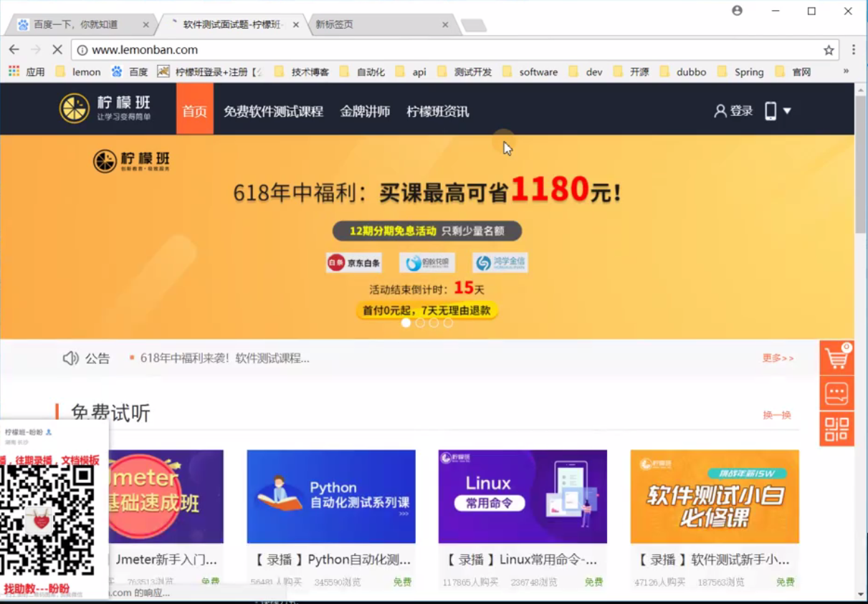This screenshot has height=604, width=868.
Task: Open the Linux常用命令 course thumbnail
Action: point(523,497)
